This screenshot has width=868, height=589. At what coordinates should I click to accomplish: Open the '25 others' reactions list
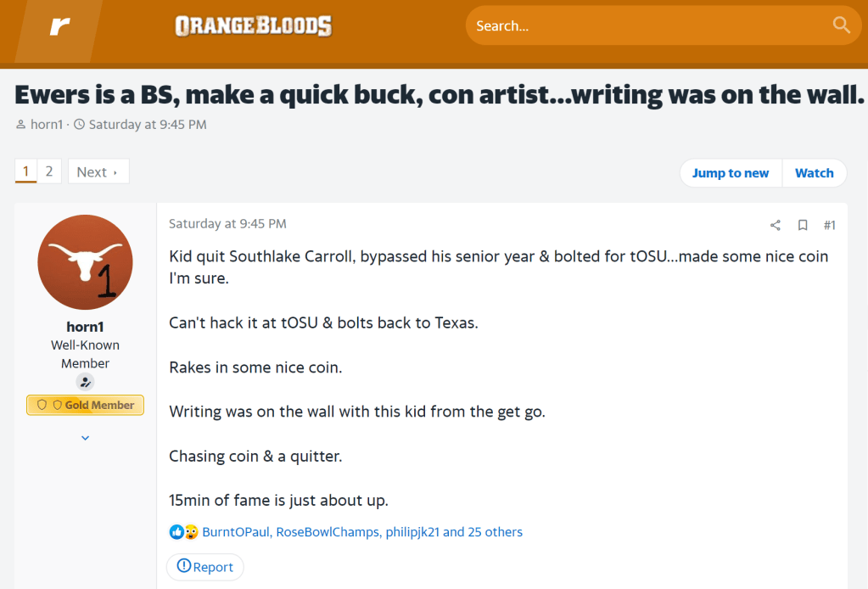click(495, 532)
